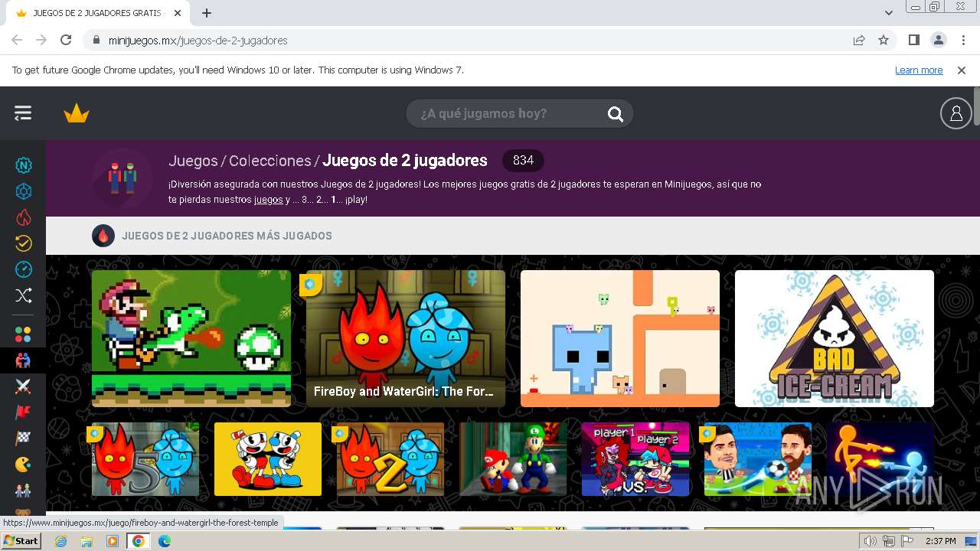Open the hamburger menu in site header

tap(23, 113)
